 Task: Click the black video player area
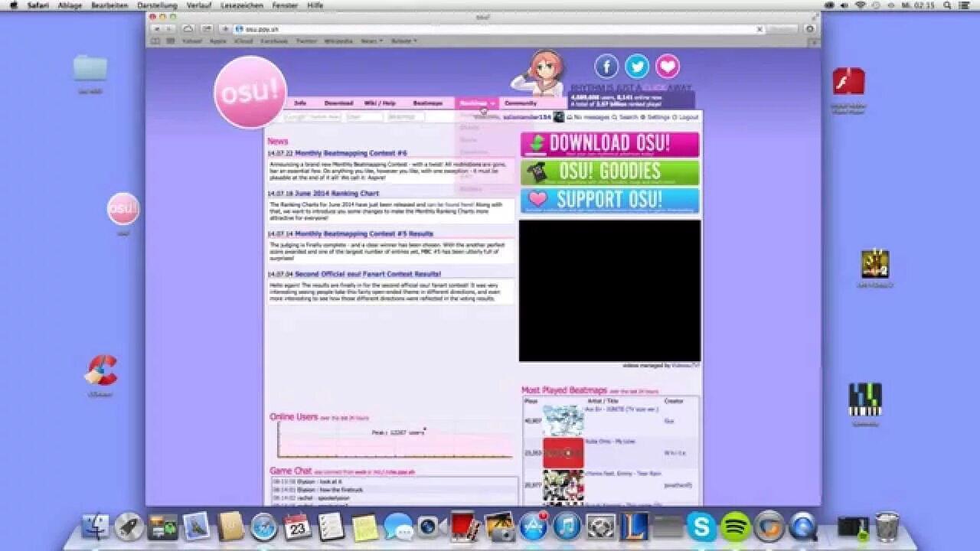pyautogui.click(x=609, y=291)
